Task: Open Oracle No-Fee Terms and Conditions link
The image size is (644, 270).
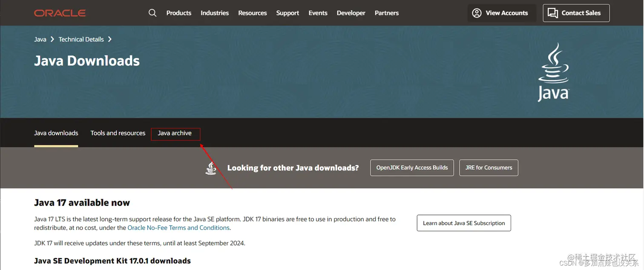Action: [179, 228]
